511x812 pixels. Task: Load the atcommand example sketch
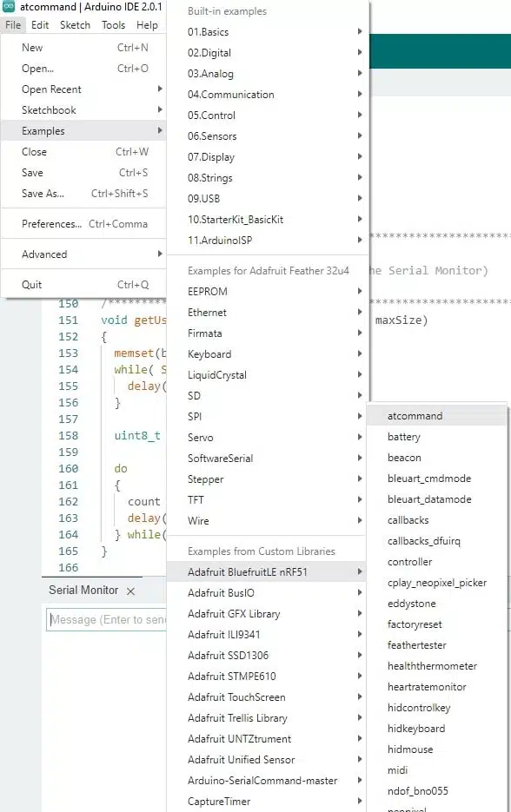437,416
